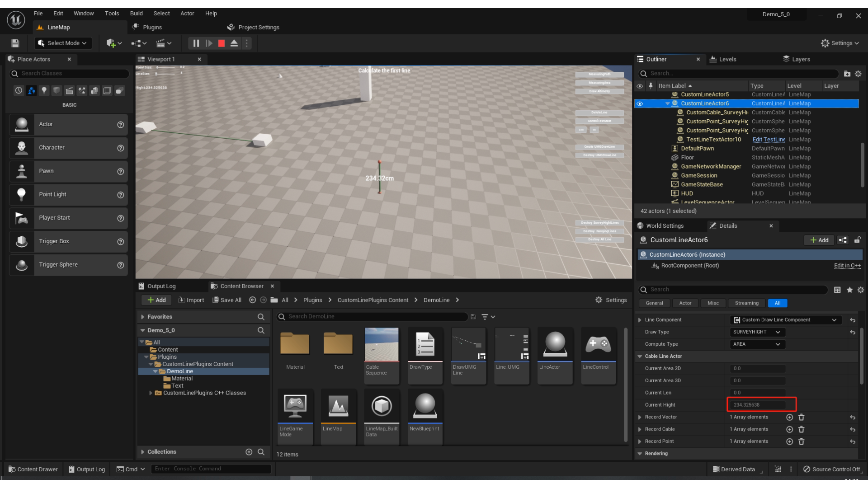The width and height of the screenshot is (868, 488).
Task: Click the Pause simulation button
Action: pyautogui.click(x=196, y=43)
